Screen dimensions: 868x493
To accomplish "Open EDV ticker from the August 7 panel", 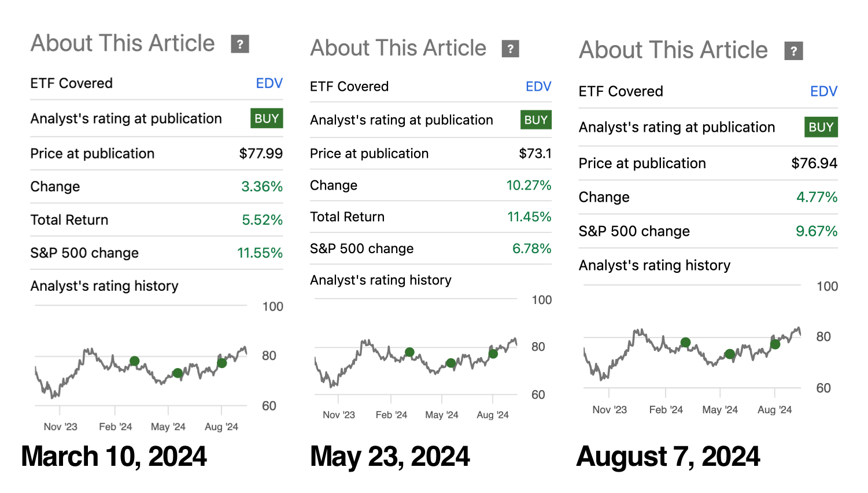I will (x=823, y=91).
